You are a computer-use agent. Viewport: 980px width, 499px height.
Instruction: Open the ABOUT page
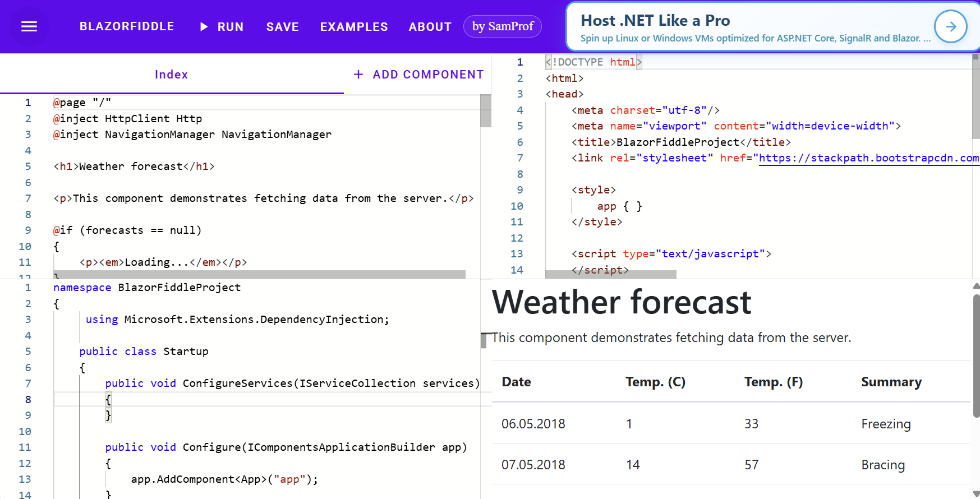[x=430, y=26]
